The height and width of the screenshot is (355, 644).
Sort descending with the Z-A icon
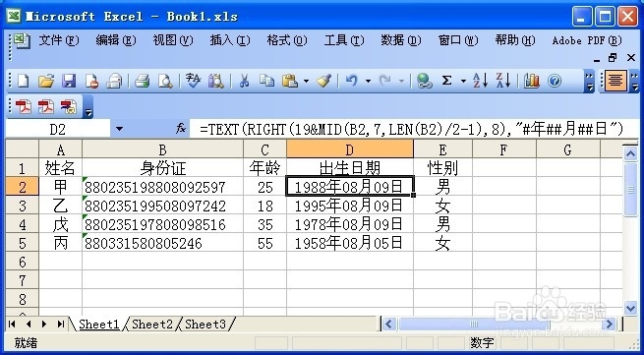[502, 81]
